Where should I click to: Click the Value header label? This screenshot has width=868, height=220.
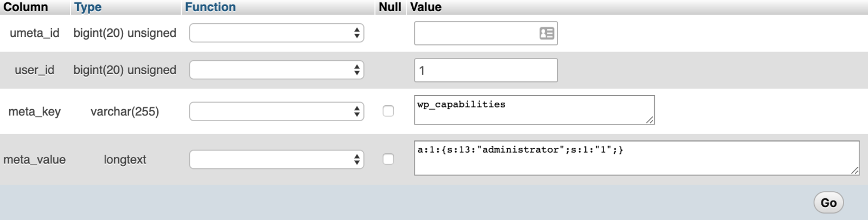tap(426, 7)
